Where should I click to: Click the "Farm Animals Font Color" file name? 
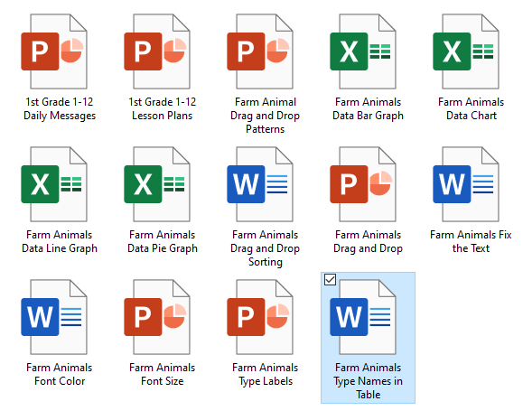click(x=60, y=374)
